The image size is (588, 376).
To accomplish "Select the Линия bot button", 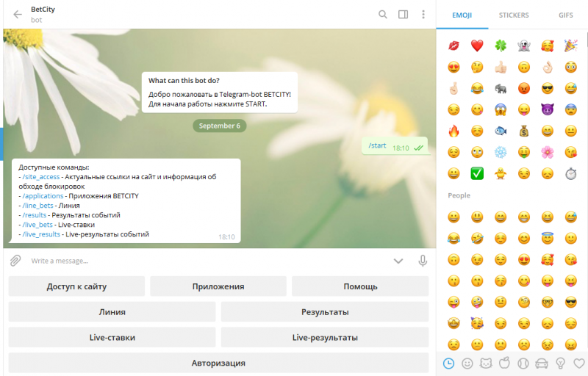I will coord(112,312).
